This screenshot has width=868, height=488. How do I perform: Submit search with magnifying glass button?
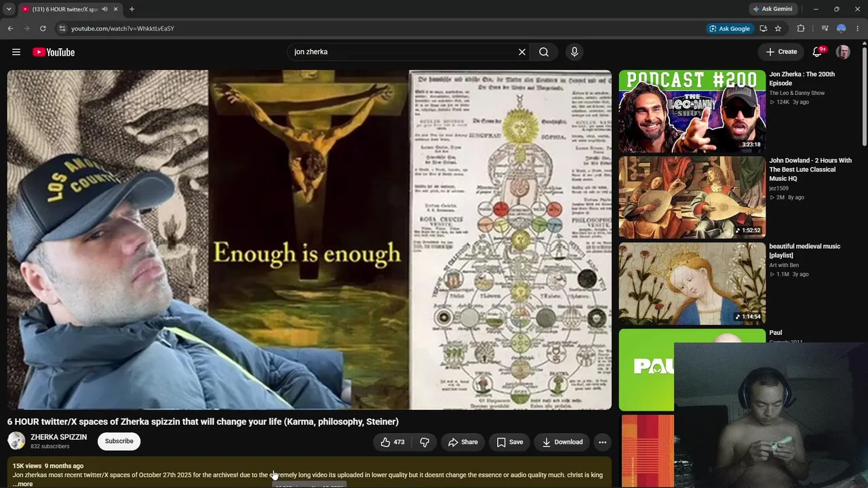[544, 52]
